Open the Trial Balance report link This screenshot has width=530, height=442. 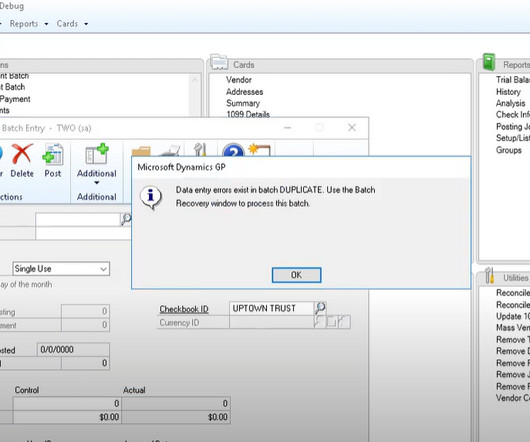513,80
